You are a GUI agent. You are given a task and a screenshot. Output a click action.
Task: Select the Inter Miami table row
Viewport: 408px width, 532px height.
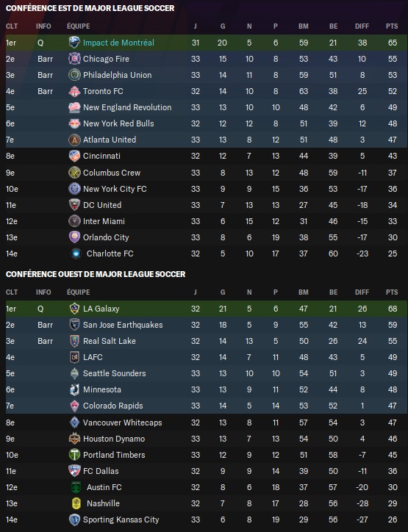[x=207, y=221]
